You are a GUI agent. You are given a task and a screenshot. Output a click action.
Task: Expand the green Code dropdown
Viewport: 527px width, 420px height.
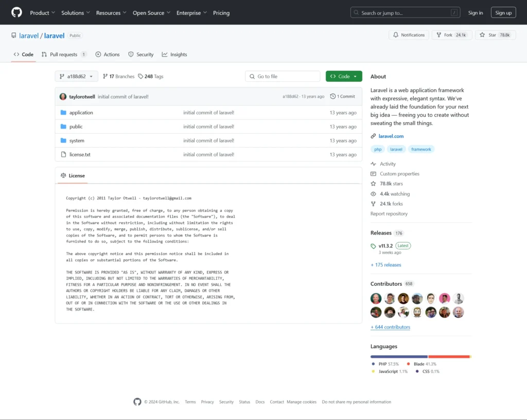coord(344,76)
